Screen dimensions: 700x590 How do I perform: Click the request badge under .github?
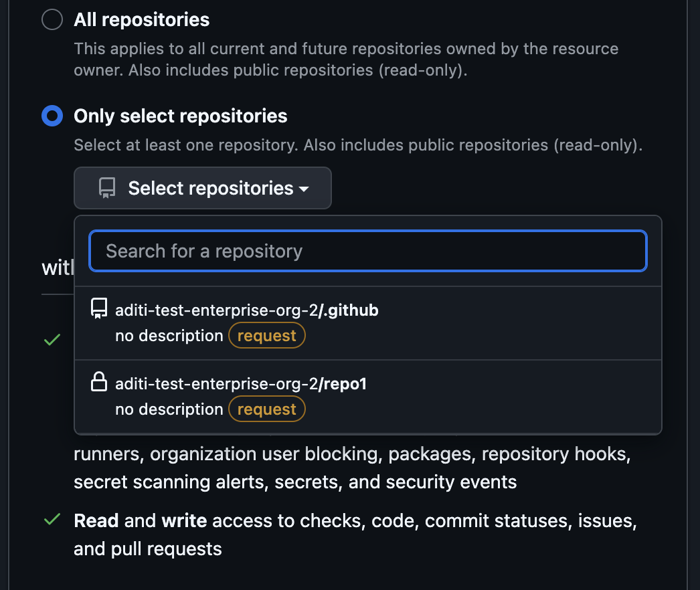(x=267, y=336)
